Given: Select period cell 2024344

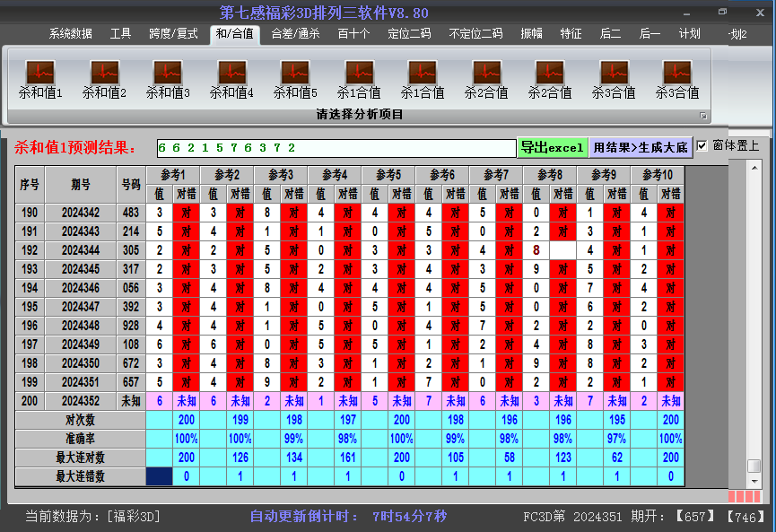Looking at the screenshot, I should point(81,250).
